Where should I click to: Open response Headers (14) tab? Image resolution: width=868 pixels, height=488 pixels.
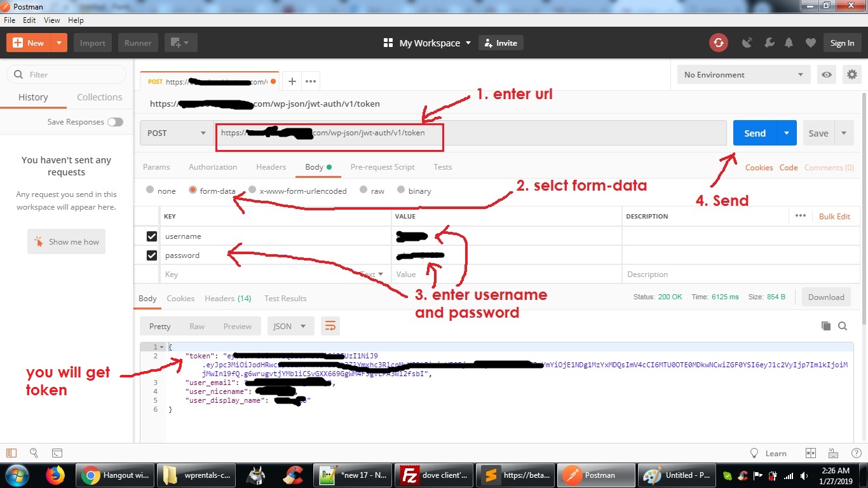[x=227, y=298]
